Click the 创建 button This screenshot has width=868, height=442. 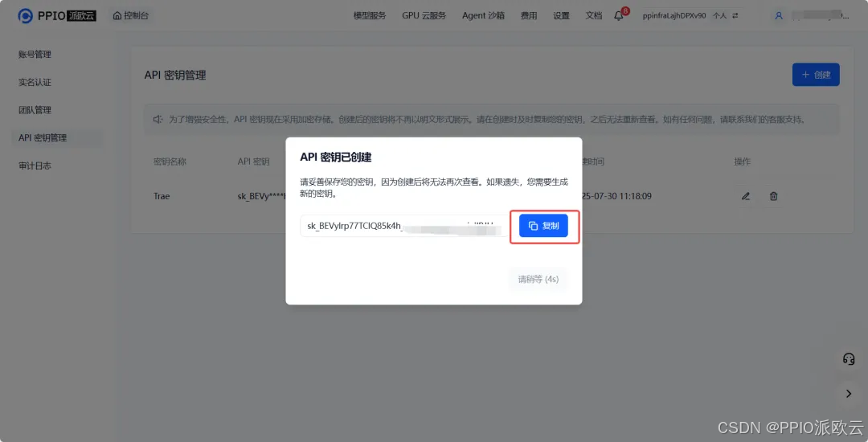pyautogui.click(x=816, y=75)
